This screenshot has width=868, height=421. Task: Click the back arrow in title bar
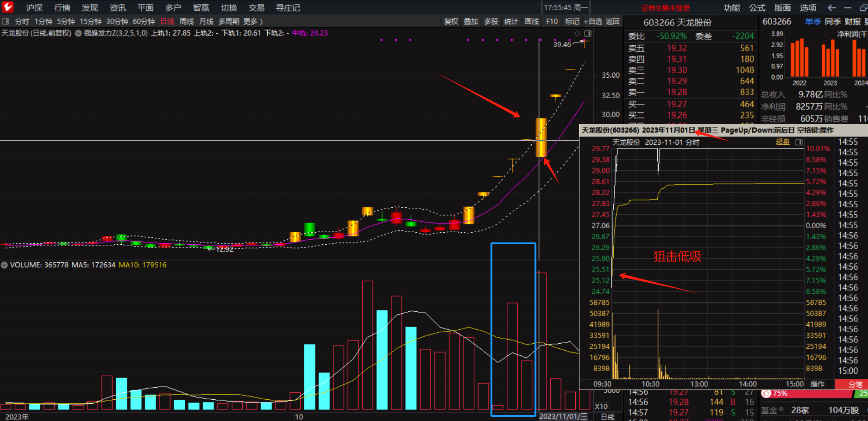click(832, 8)
